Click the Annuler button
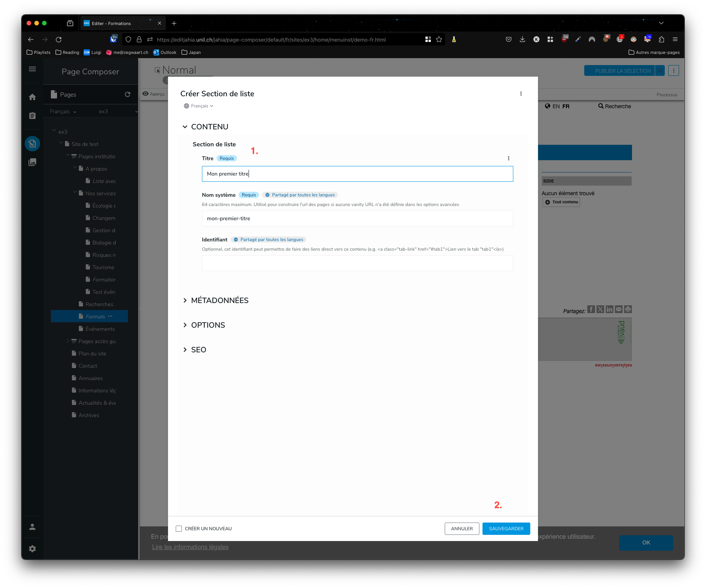The width and height of the screenshot is (706, 588). pyautogui.click(x=462, y=529)
